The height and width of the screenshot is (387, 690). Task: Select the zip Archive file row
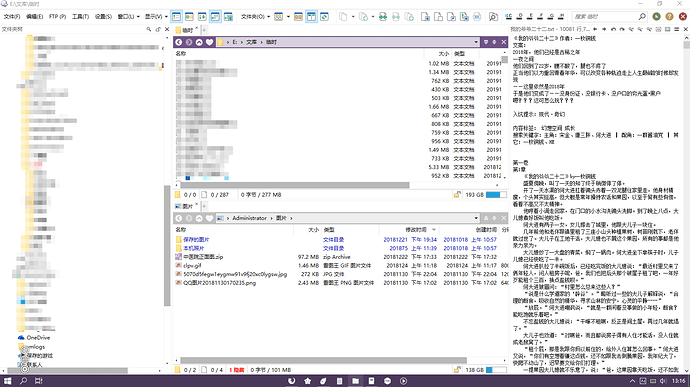pyautogui.click(x=341, y=257)
